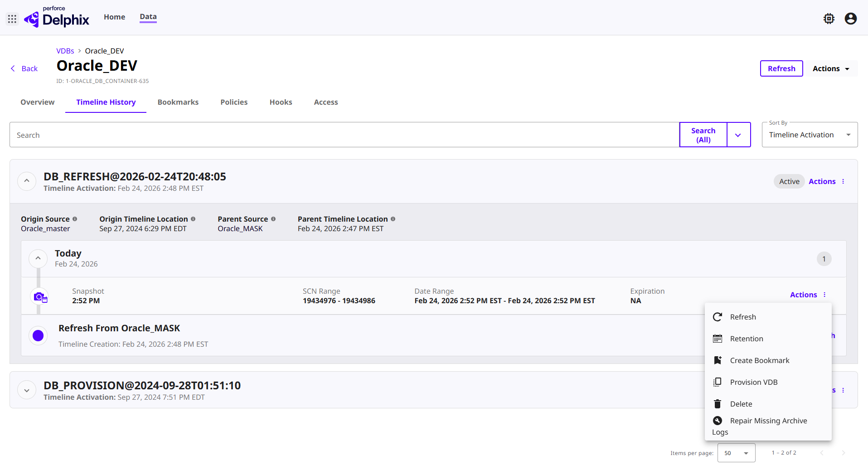
Task: Change the items per page dropdown
Action: (x=736, y=453)
